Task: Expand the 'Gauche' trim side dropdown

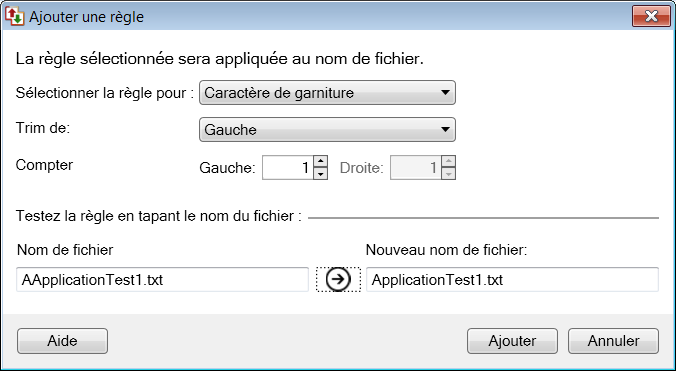Action: [327, 130]
